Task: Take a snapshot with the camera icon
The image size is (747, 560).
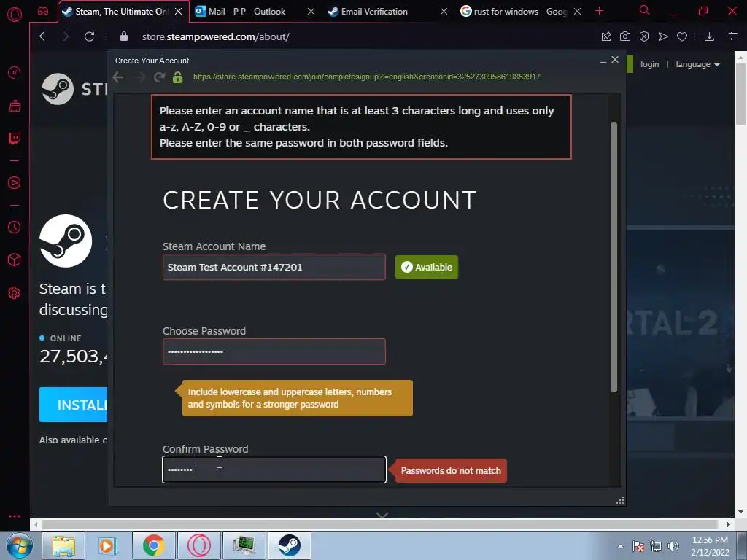Action: 625,36
